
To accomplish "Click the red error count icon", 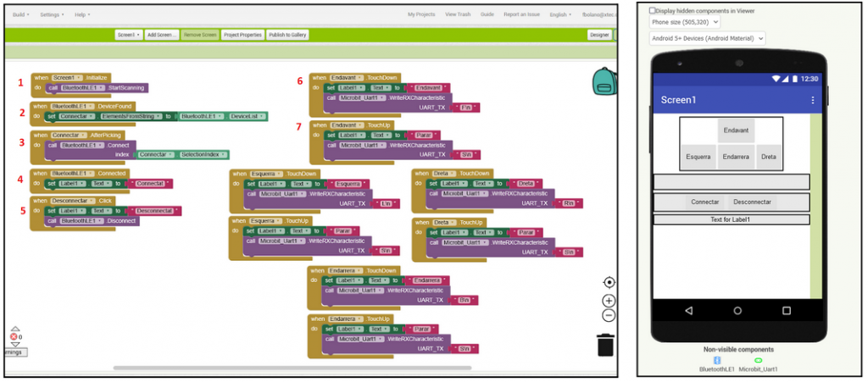I will (14, 336).
